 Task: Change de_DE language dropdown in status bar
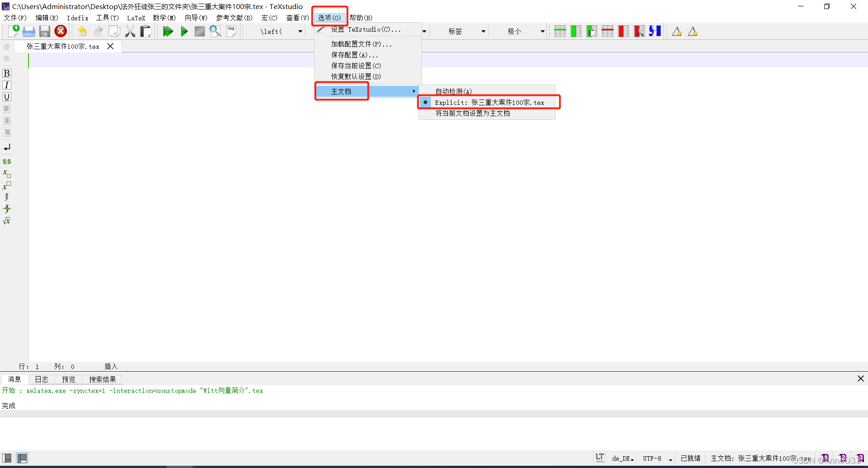coord(623,459)
